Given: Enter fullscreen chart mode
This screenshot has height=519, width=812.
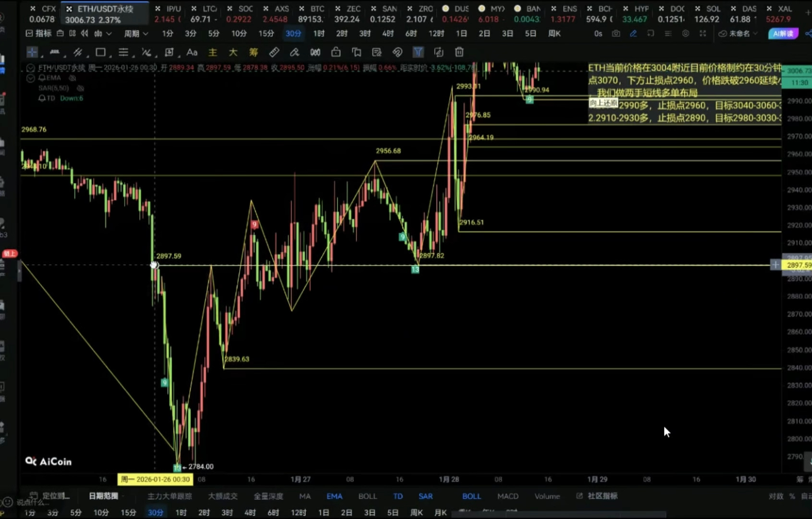Looking at the screenshot, I should coord(703,34).
